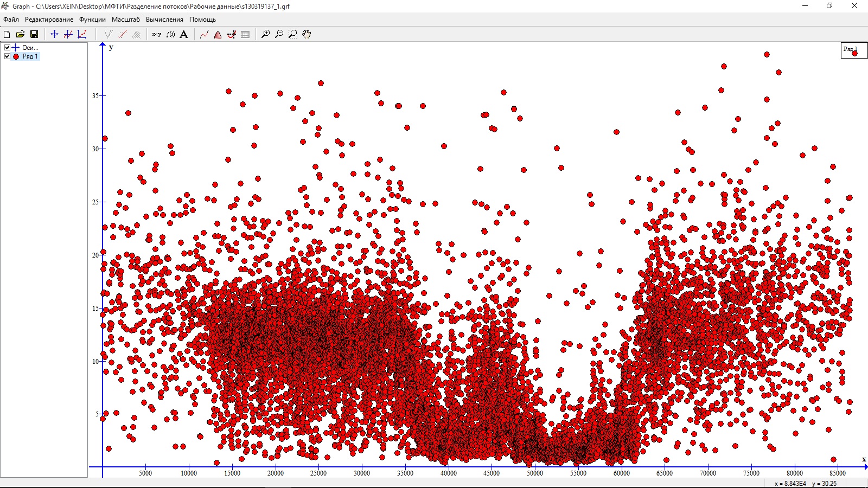The image size is (868, 488).
Task: Click the x axis label
Action: coord(864,459)
